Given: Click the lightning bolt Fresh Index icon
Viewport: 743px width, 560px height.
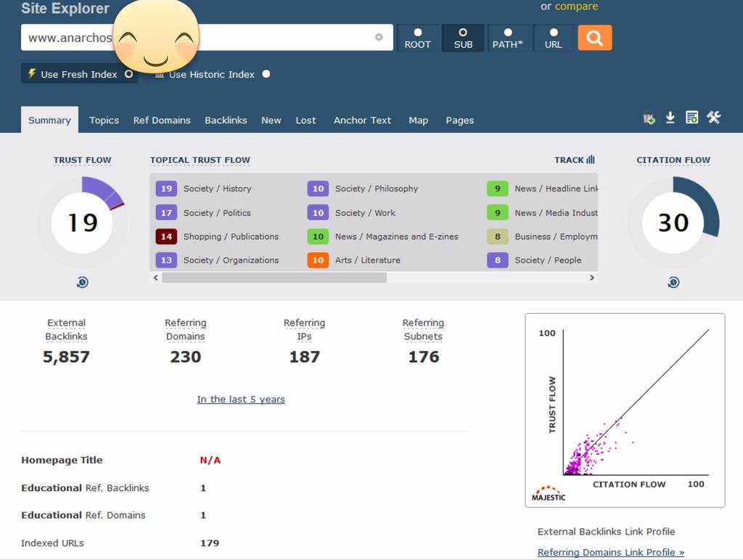Looking at the screenshot, I should [32, 73].
